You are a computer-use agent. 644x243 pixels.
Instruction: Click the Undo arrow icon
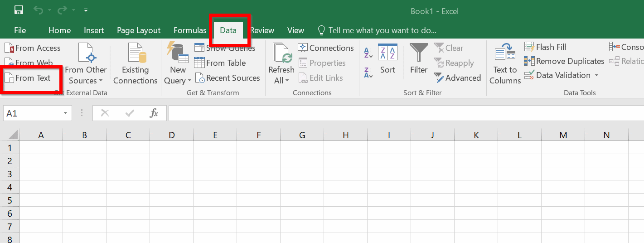[x=39, y=10]
